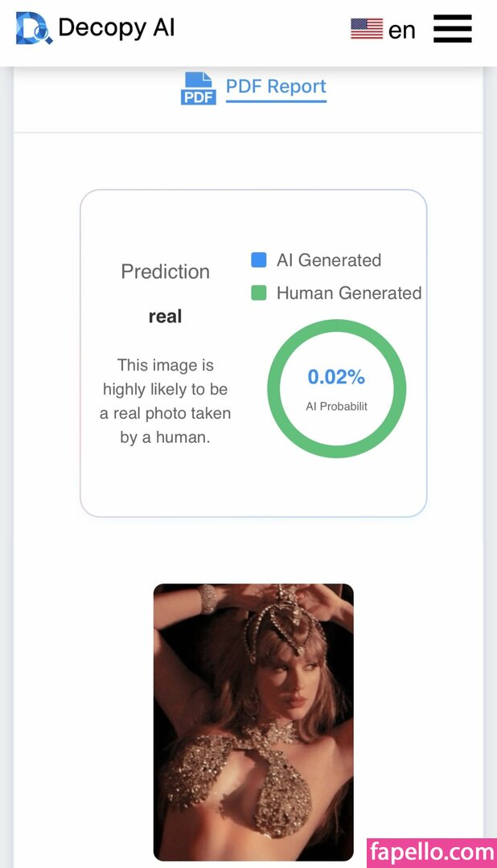Click the Prediction heading
Image resolution: width=497 pixels, height=868 pixels.
point(165,272)
